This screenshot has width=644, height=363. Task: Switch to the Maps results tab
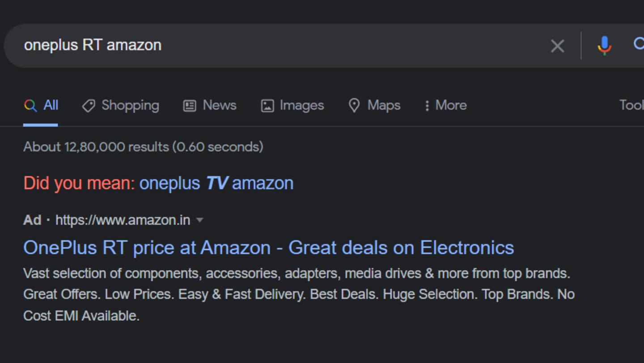tap(375, 106)
